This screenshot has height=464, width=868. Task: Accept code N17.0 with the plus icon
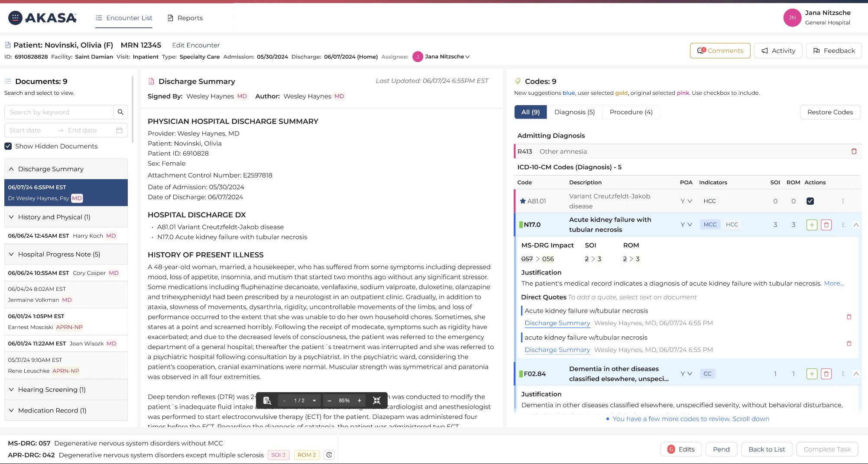tap(812, 225)
